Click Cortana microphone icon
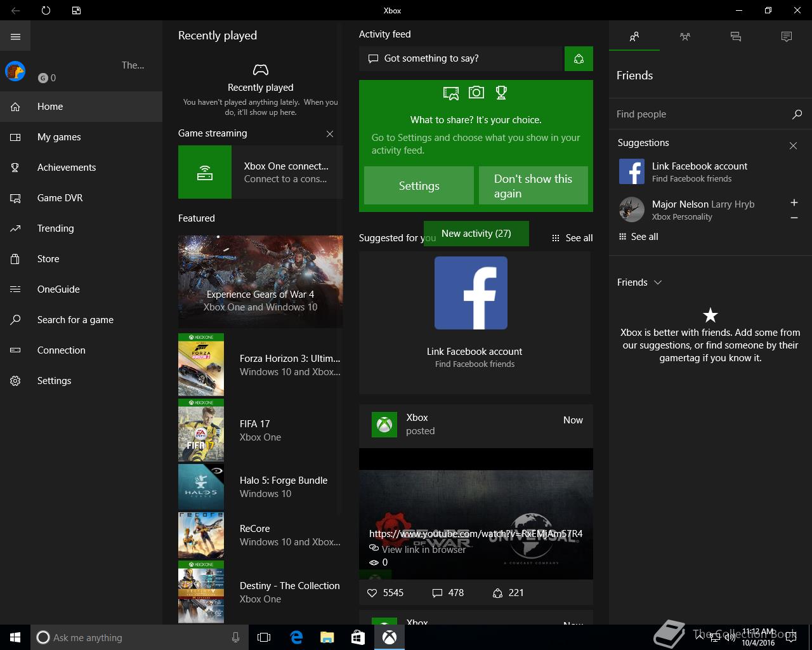The width and height of the screenshot is (812, 650). pos(235,637)
